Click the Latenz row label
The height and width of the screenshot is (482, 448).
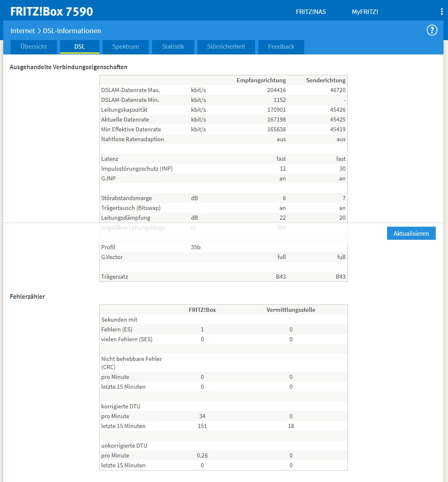click(x=110, y=159)
